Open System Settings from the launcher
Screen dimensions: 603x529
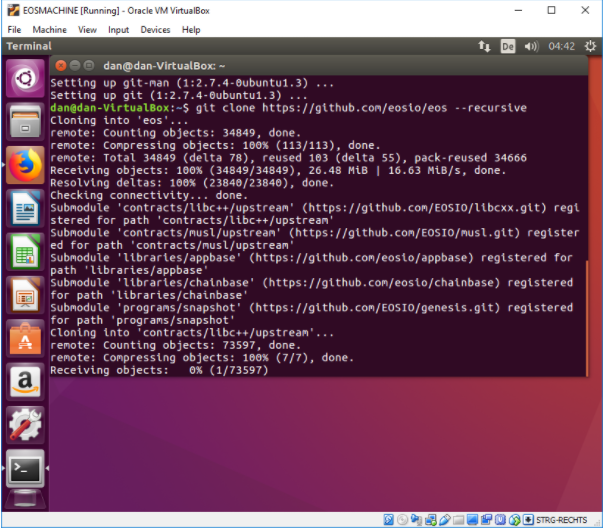tap(25, 425)
